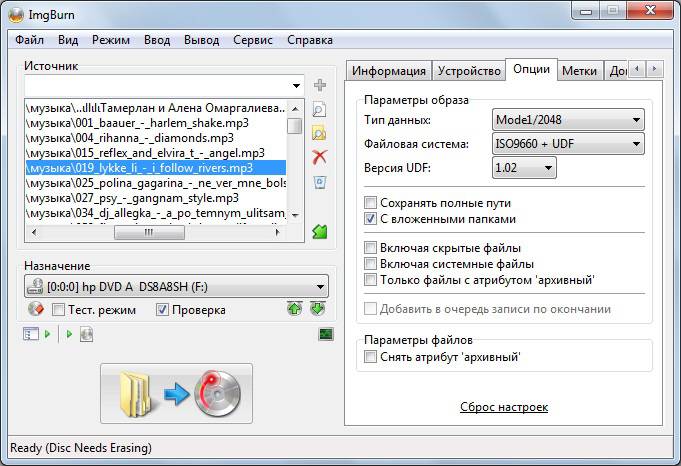This screenshot has height=466, width=681.
Task: Open the Справка menu
Action: [x=310, y=40]
